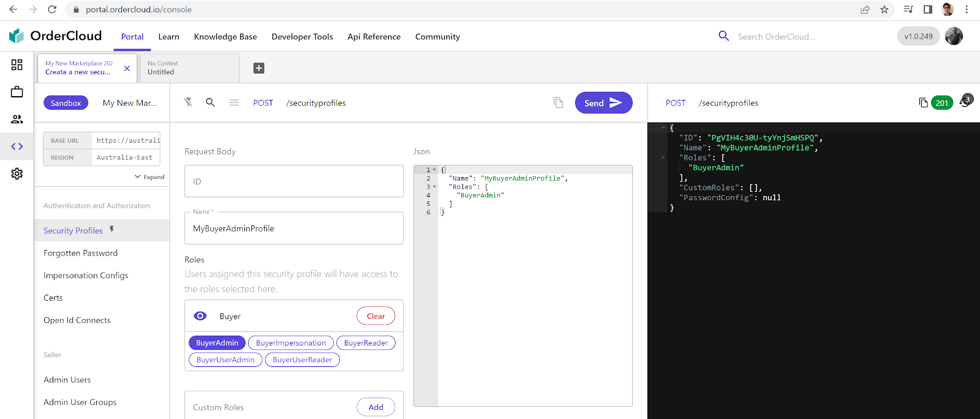Click the search magnifier in request toolbar

(x=210, y=102)
